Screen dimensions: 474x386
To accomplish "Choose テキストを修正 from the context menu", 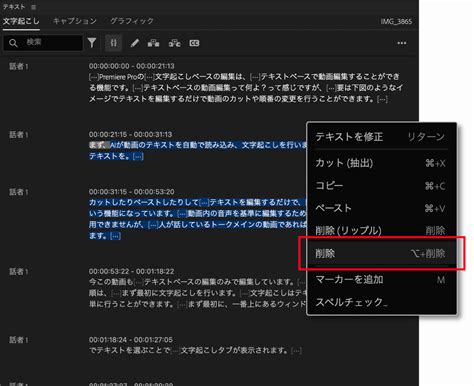I will (x=381, y=137).
